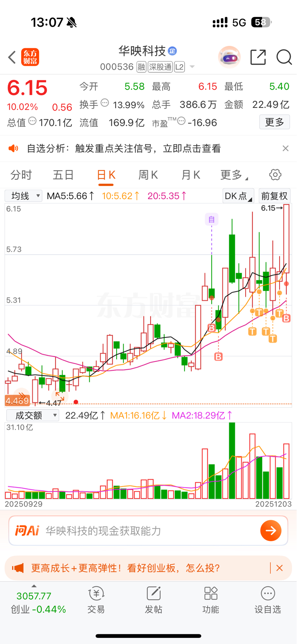Tap the current price 6.15
Screen dimensions: 297x644
click(27, 88)
